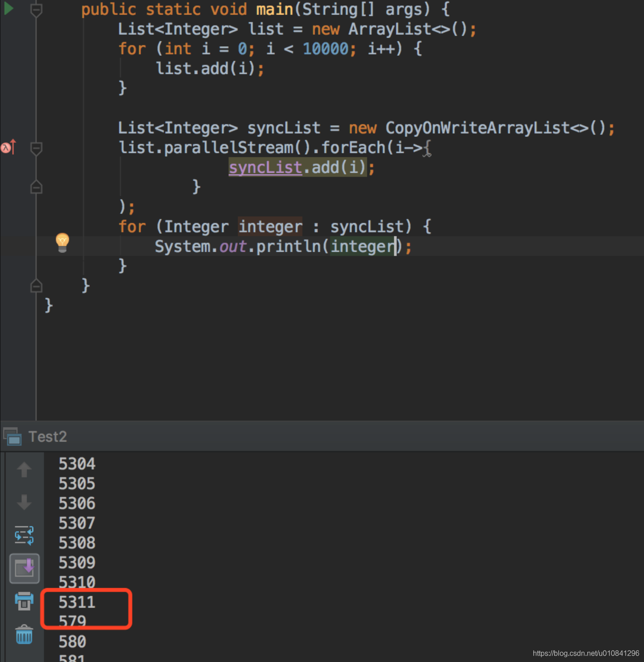The height and width of the screenshot is (662, 644).
Task: Run main method via green gutter arrow
Action: (8, 8)
